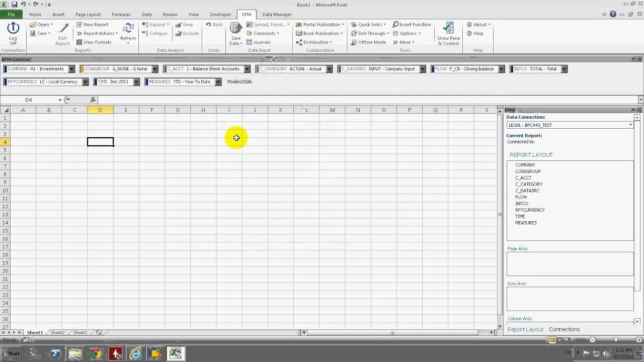
Task: Switch to the Home ribbon tab
Action: [x=35, y=15]
